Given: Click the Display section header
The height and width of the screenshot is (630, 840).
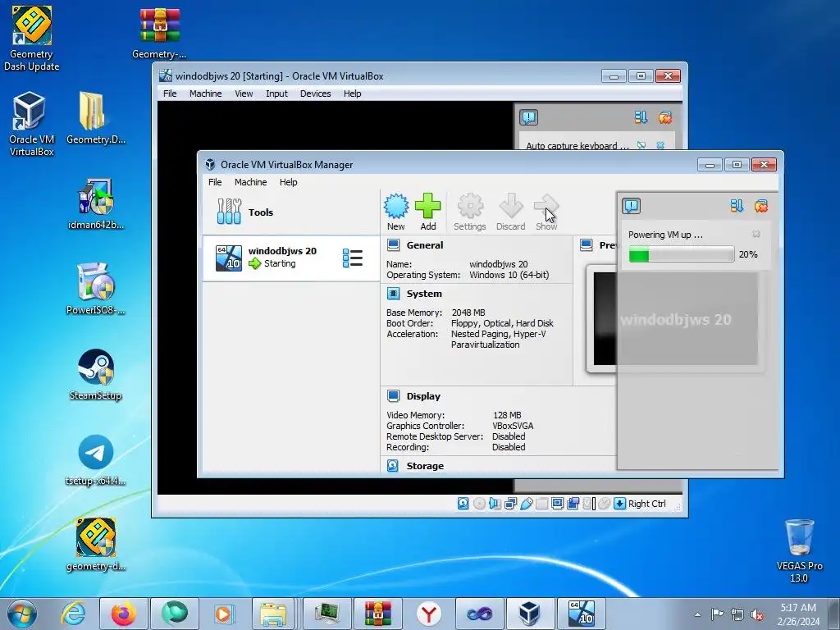Looking at the screenshot, I should [423, 396].
